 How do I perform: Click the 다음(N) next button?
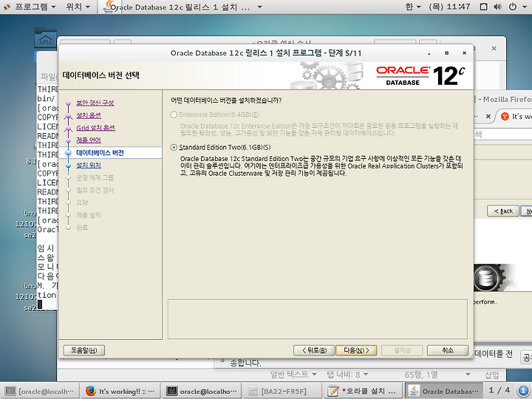coord(356,350)
